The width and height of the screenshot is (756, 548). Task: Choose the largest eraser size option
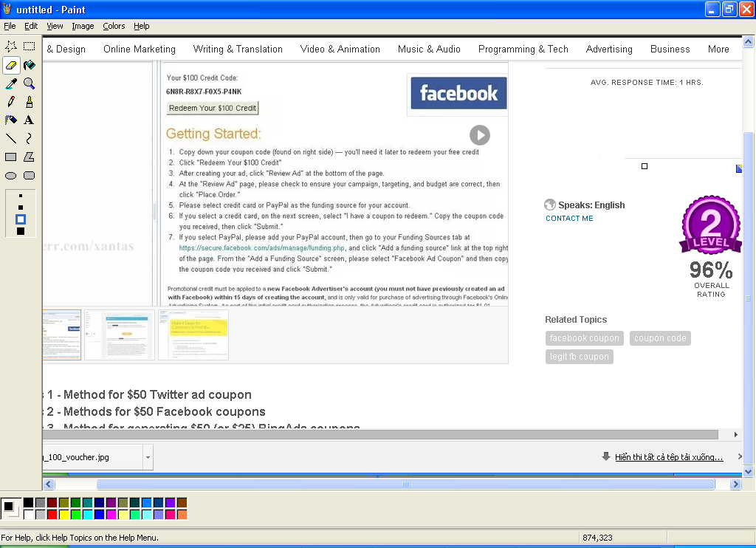pyautogui.click(x=21, y=231)
